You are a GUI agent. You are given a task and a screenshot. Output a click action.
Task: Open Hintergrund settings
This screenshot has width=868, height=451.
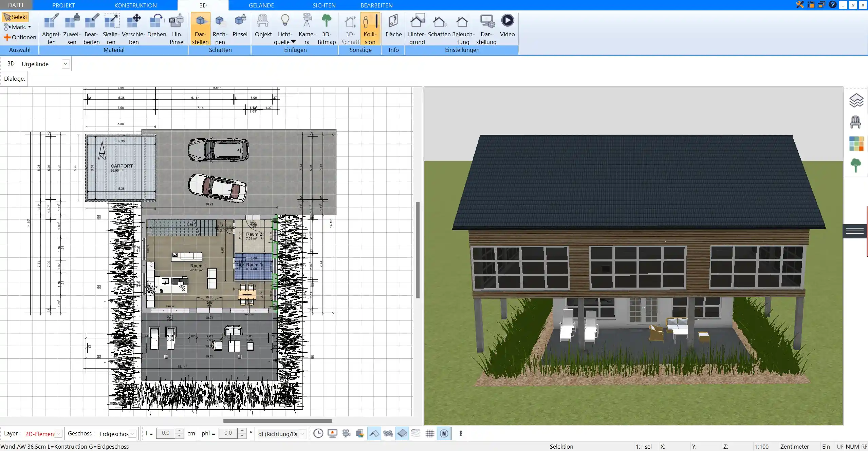417,29
